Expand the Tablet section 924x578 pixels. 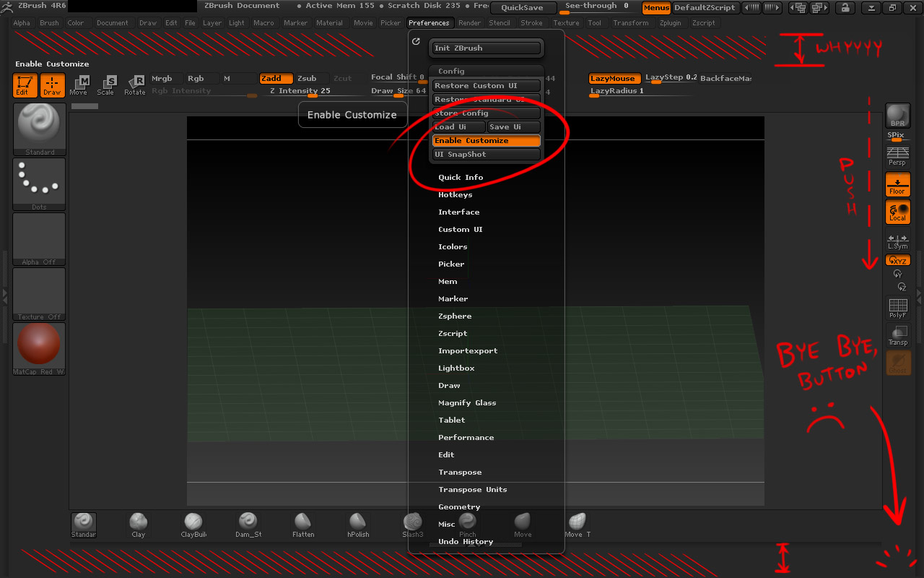pos(452,420)
